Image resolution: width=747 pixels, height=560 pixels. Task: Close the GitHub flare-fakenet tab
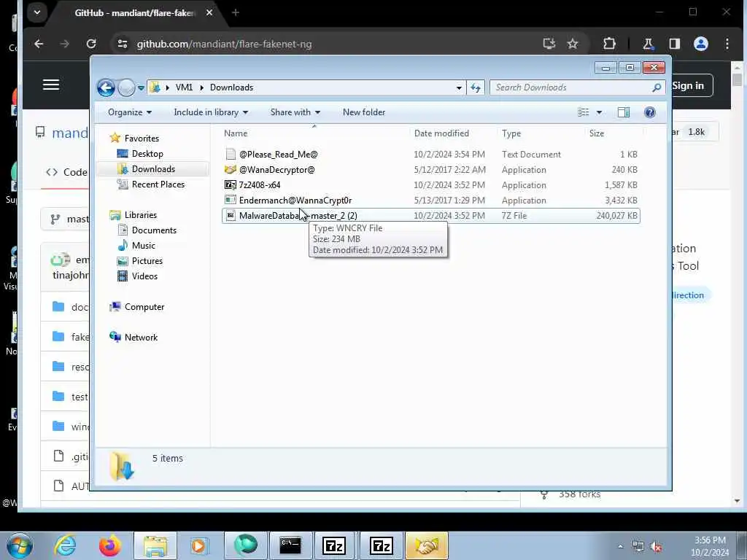click(209, 13)
